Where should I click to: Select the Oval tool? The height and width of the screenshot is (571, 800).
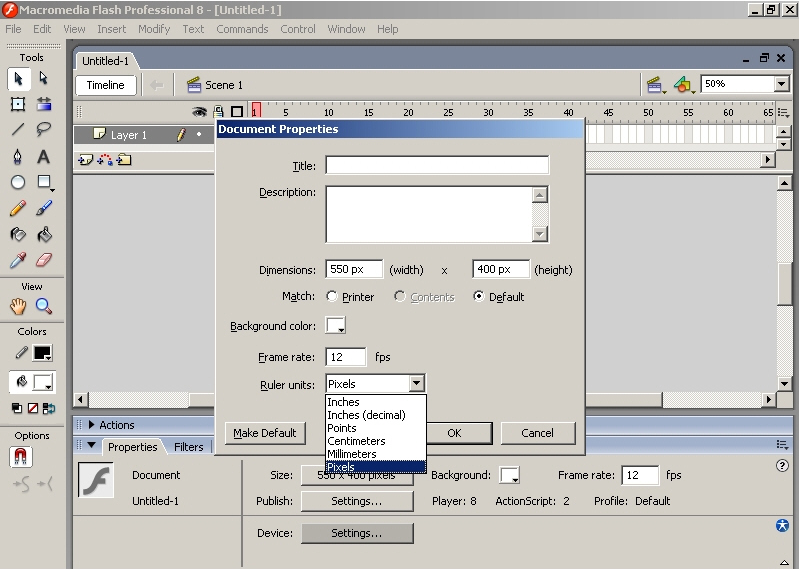(x=18, y=182)
